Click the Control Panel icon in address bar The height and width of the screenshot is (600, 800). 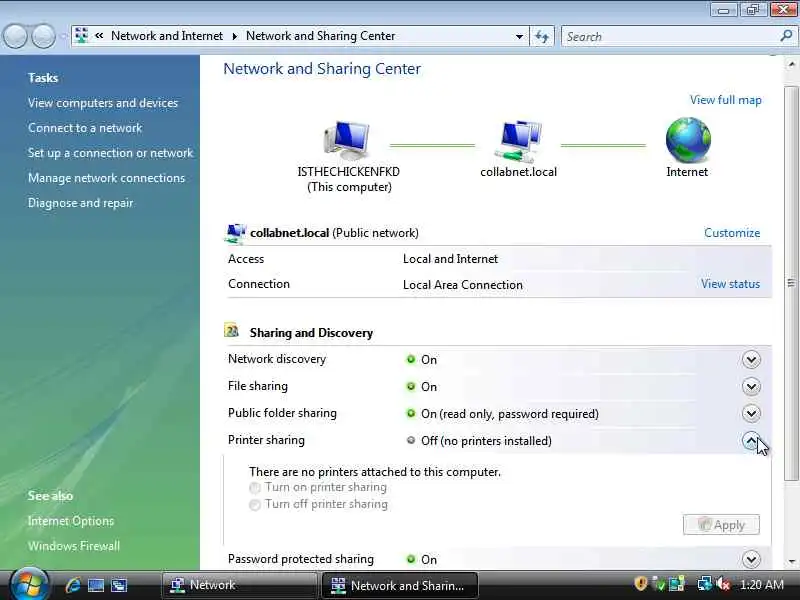(x=82, y=36)
